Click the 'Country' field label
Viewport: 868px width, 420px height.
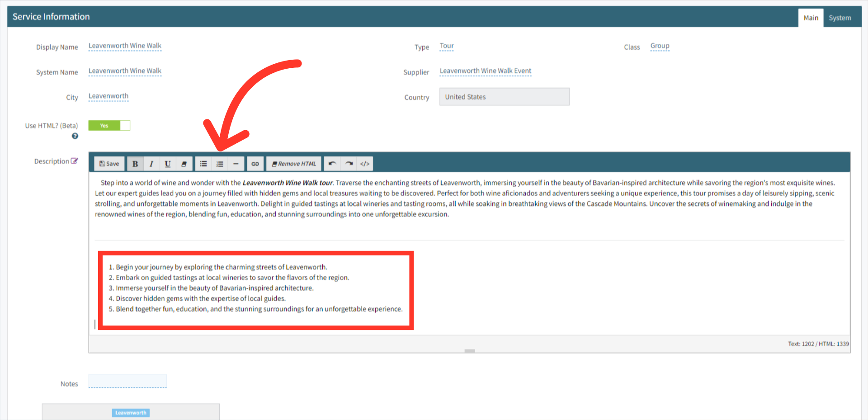pos(417,97)
